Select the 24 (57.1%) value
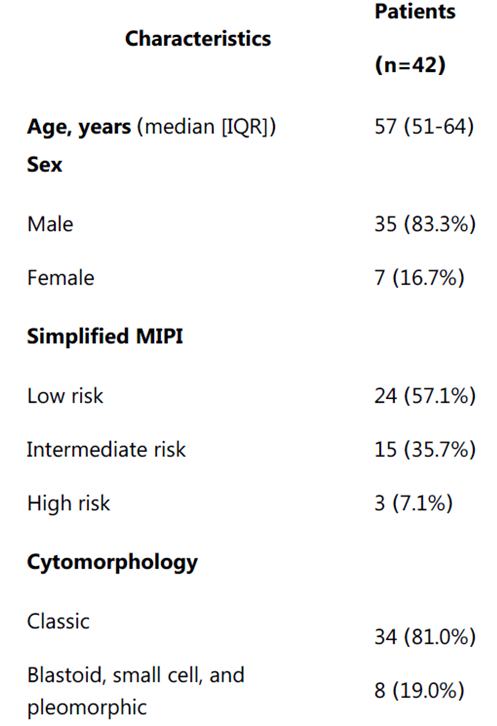This screenshot has width=497, height=726. [x=425, y=396]
